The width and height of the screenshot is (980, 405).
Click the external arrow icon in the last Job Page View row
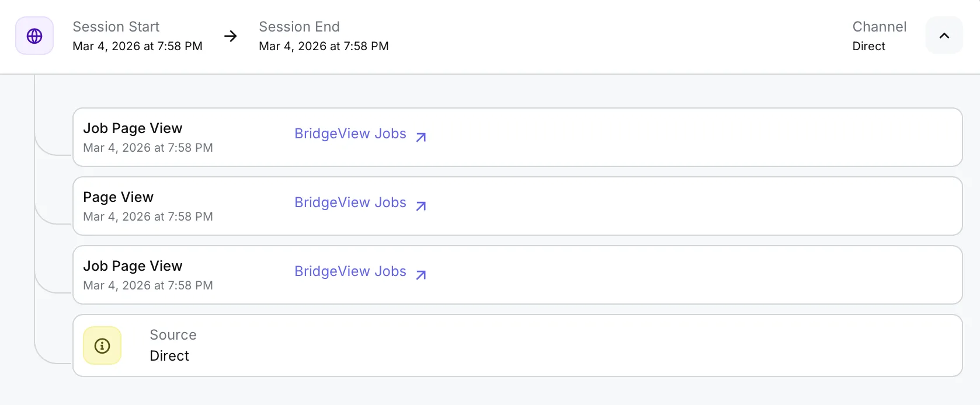[x=421, y=275]
